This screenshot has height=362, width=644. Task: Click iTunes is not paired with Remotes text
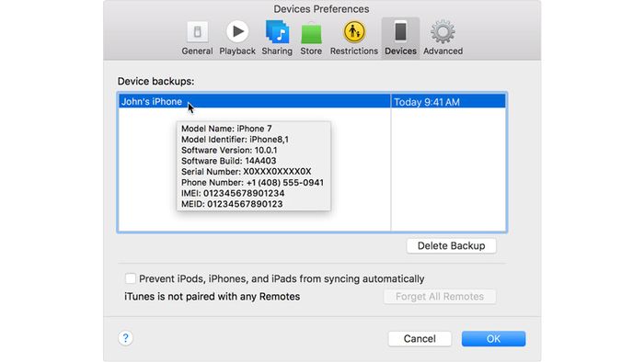coord(213,297)
